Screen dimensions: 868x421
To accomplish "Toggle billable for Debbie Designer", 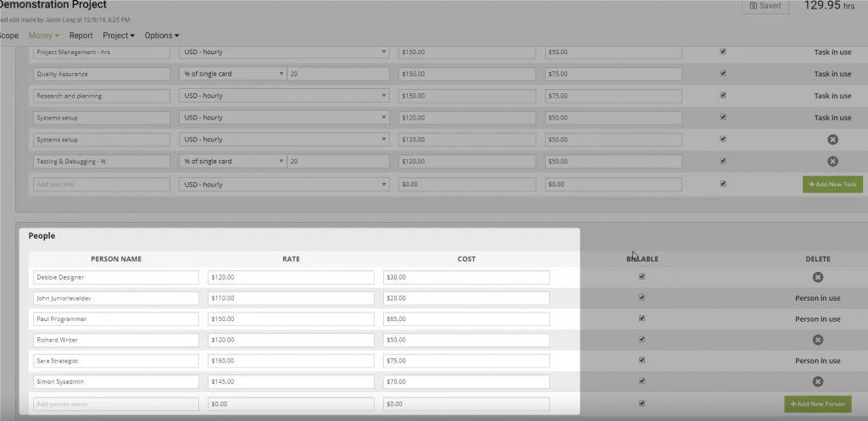I will pyautogui.click(x=643, y=277).
